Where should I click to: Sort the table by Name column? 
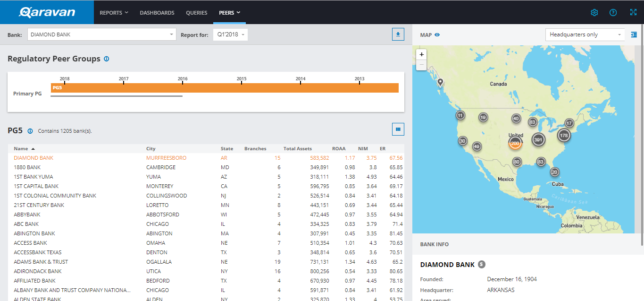[21, 149]
